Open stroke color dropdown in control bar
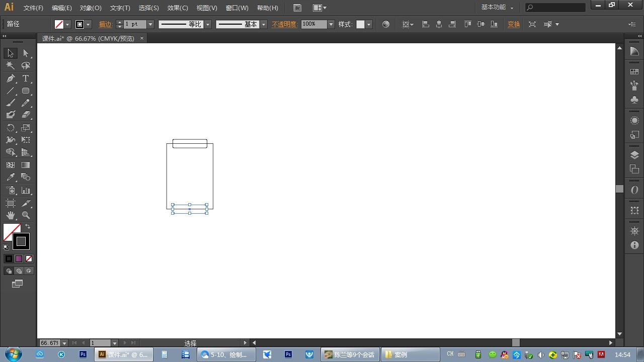Screen dimensions: 644x362 click(x=89, y=24)
